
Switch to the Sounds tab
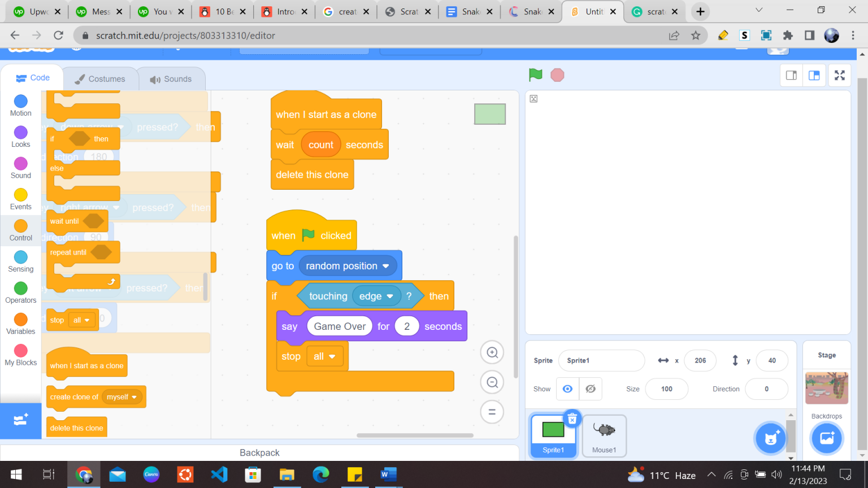tap(172, 79)
